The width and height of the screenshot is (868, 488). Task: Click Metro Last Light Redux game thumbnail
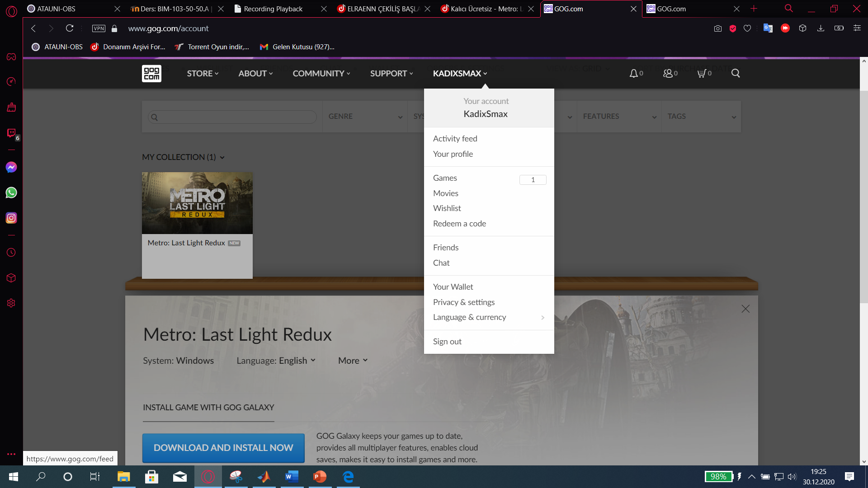[197, 203]
